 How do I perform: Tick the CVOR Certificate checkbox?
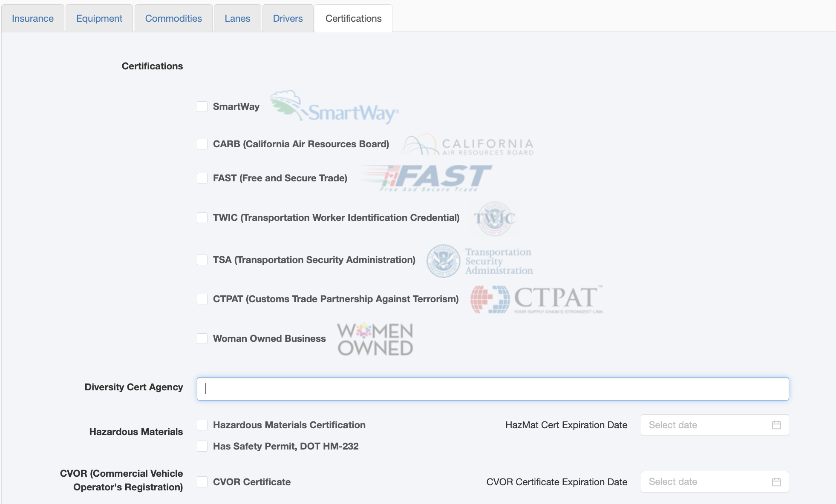202,482
